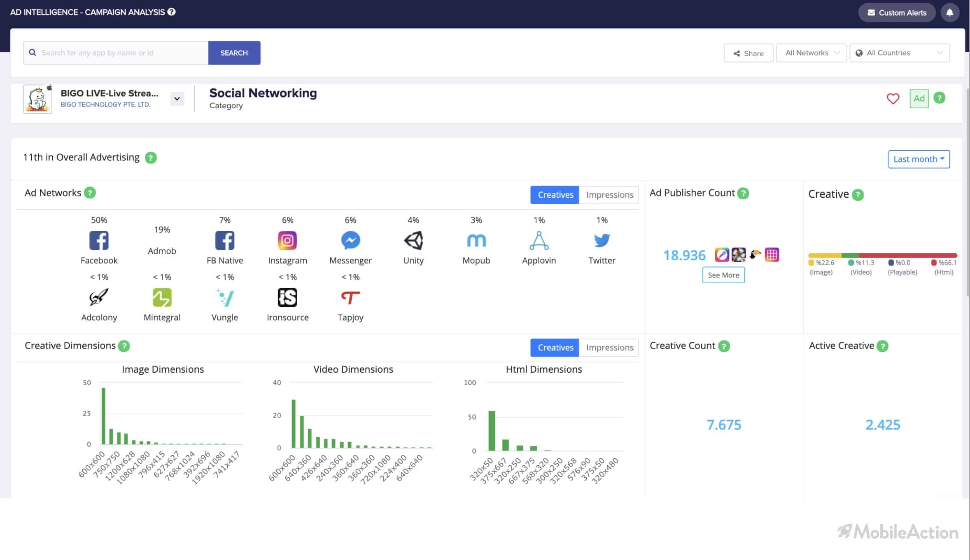The height and width of the screenshot is (560, 970).
Task: Click the Applovin network icon
Action: pyautogui.click(x=539, y=240)
